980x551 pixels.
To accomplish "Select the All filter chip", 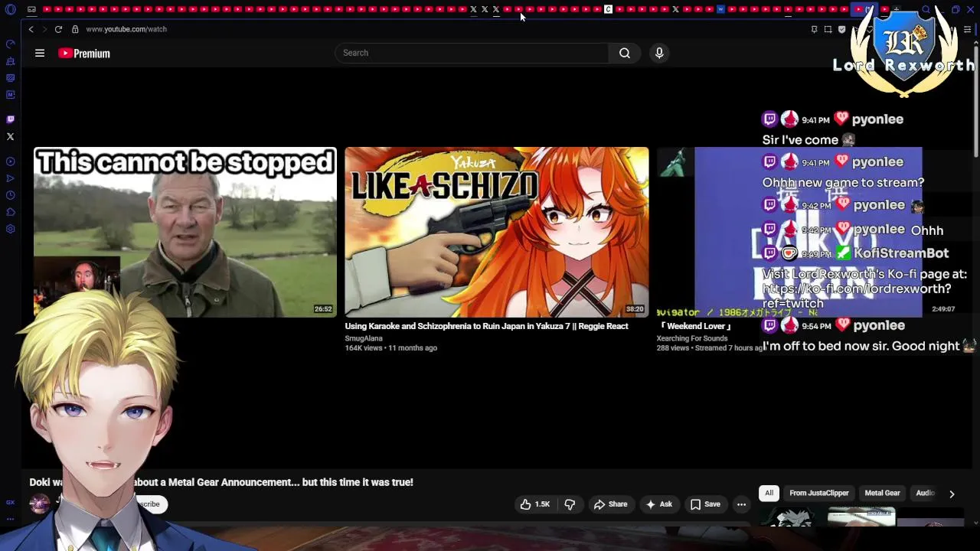I will pos(769,493).
